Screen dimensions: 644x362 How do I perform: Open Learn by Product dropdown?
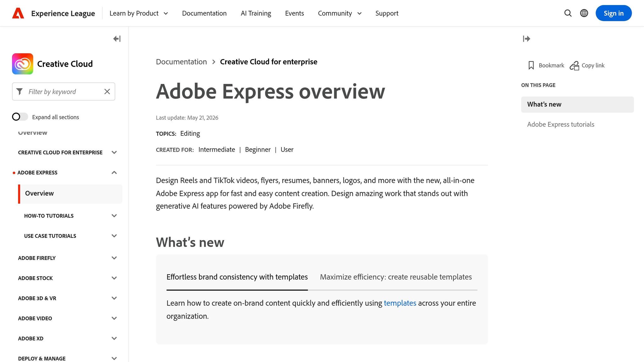[139, 13]
